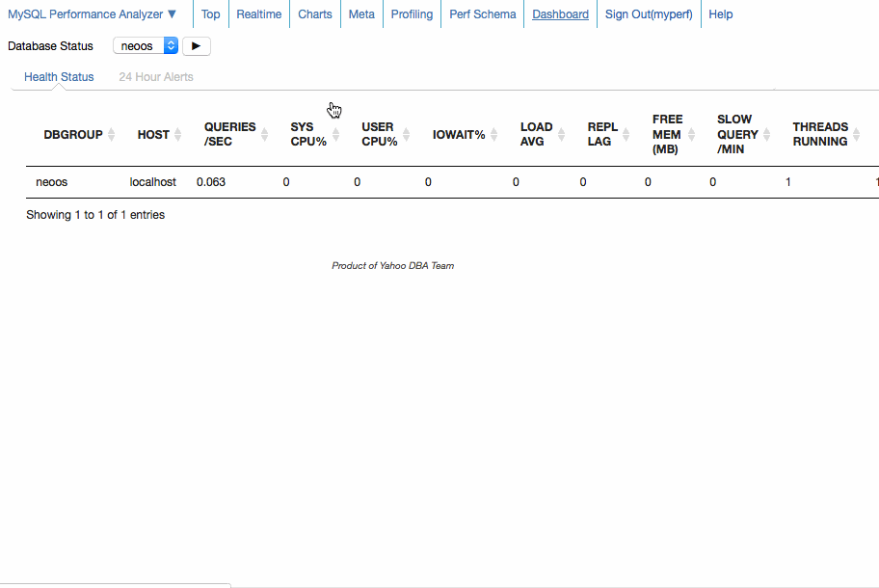The width and height of the screenshot is (879, 588).
Task: Click the Sign Out(myperf) link
Action: pos(649,13)
